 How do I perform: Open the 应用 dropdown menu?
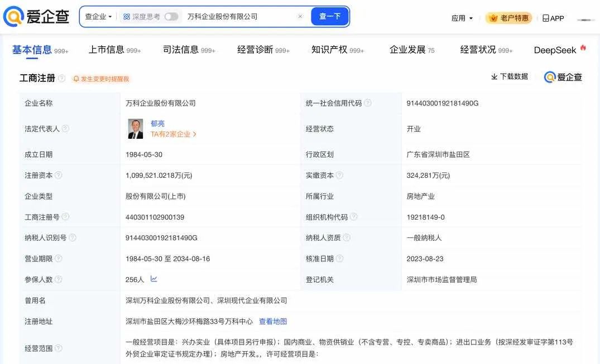pos(462,18)
